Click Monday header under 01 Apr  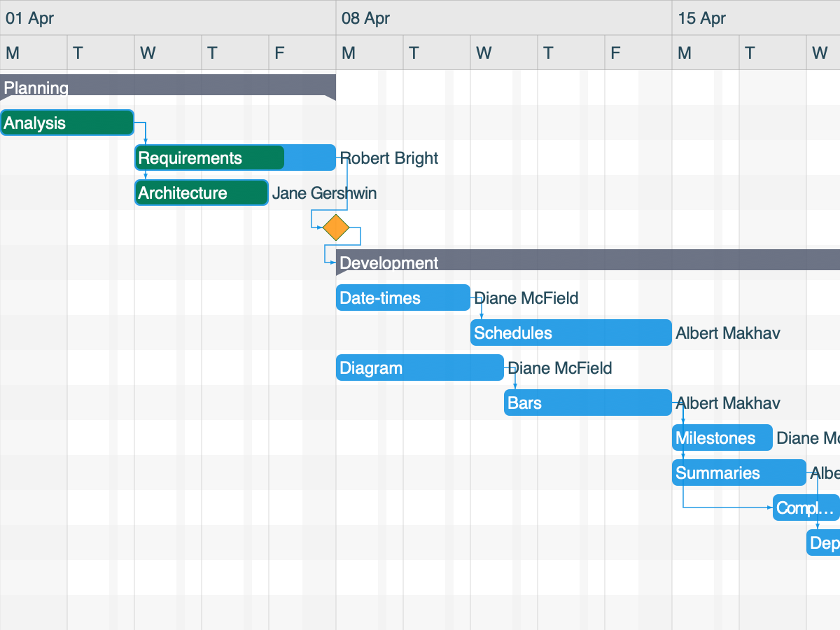pyautogui.click(x=34, y=52)
